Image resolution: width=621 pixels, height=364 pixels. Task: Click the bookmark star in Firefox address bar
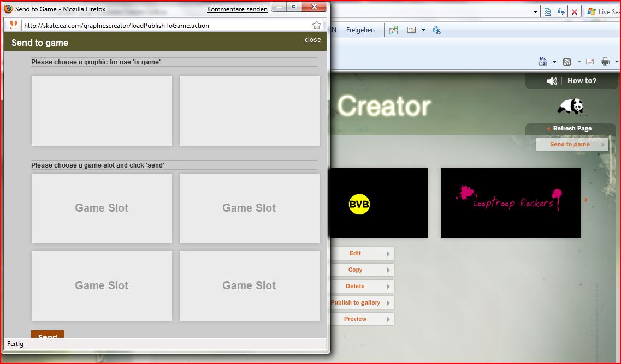tap(316, 25)
